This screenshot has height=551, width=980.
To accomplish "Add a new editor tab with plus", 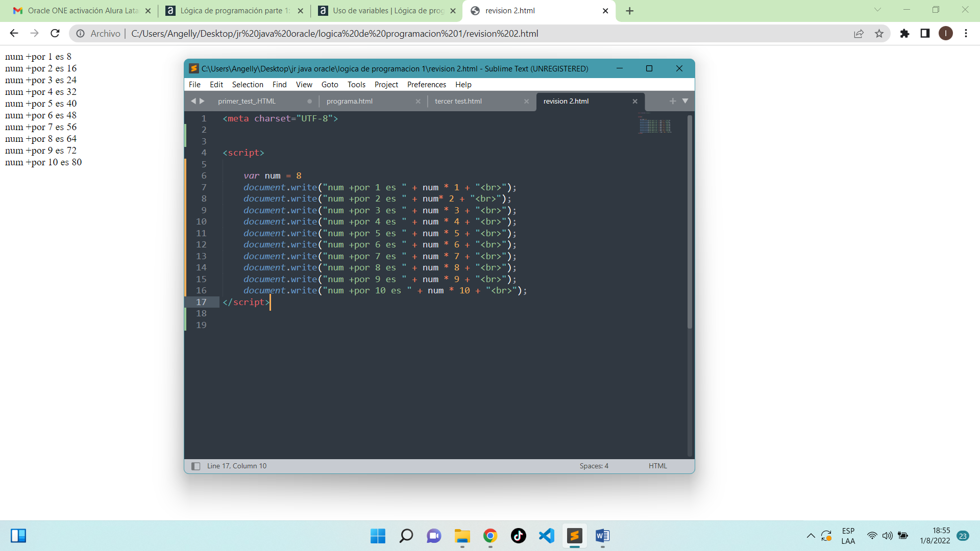I will coord(673,101).
